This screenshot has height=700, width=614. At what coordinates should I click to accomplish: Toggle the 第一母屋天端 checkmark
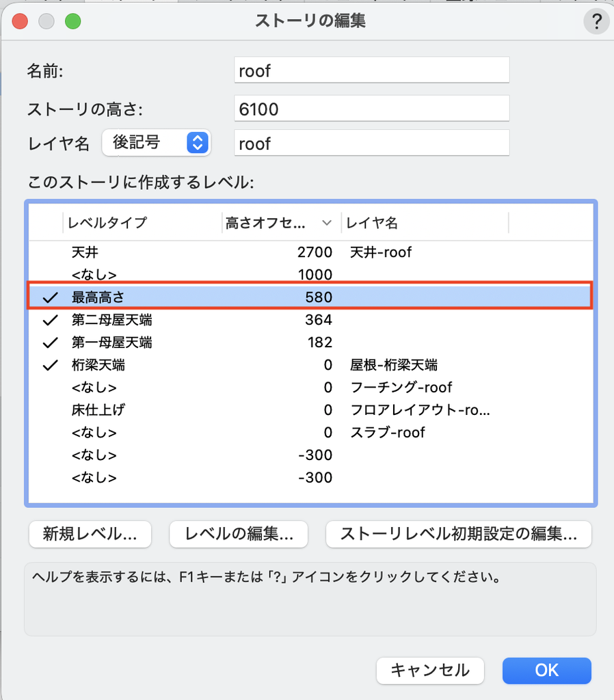(x=51, y=342)
